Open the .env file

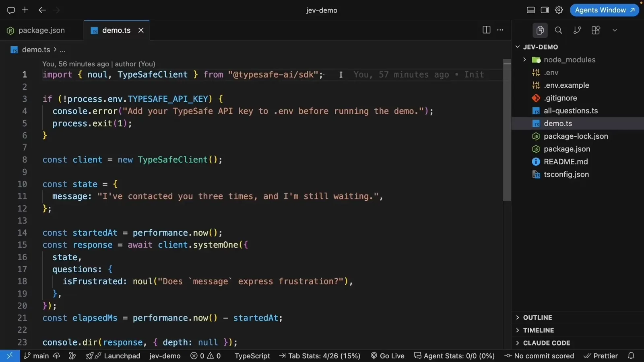point(578,72)
